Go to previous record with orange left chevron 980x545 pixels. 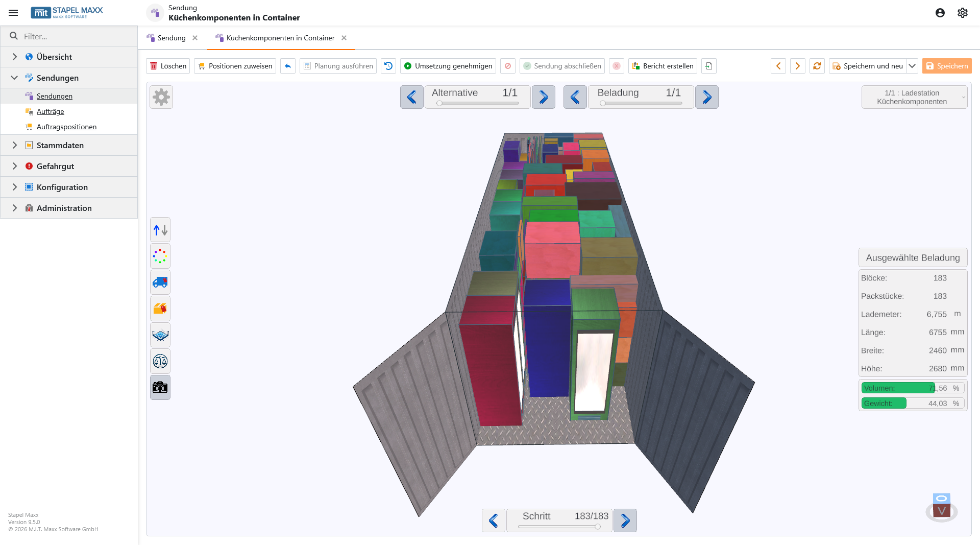[778, 66]
